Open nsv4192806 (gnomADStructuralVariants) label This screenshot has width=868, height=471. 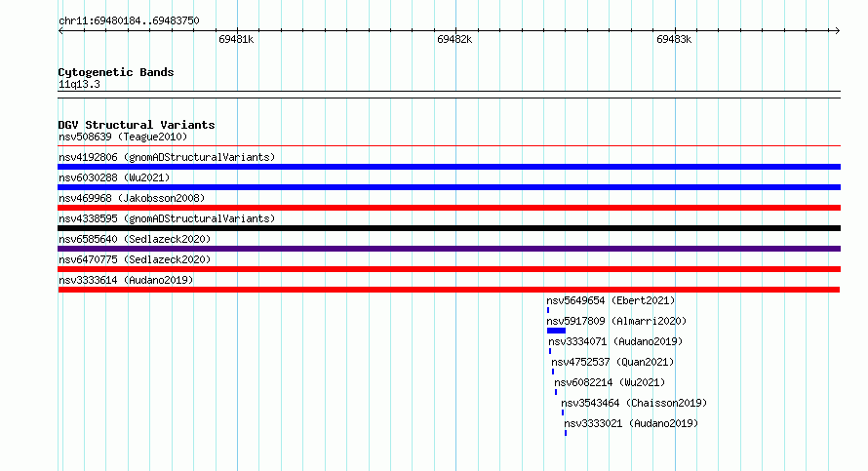[x=167, y=157]
